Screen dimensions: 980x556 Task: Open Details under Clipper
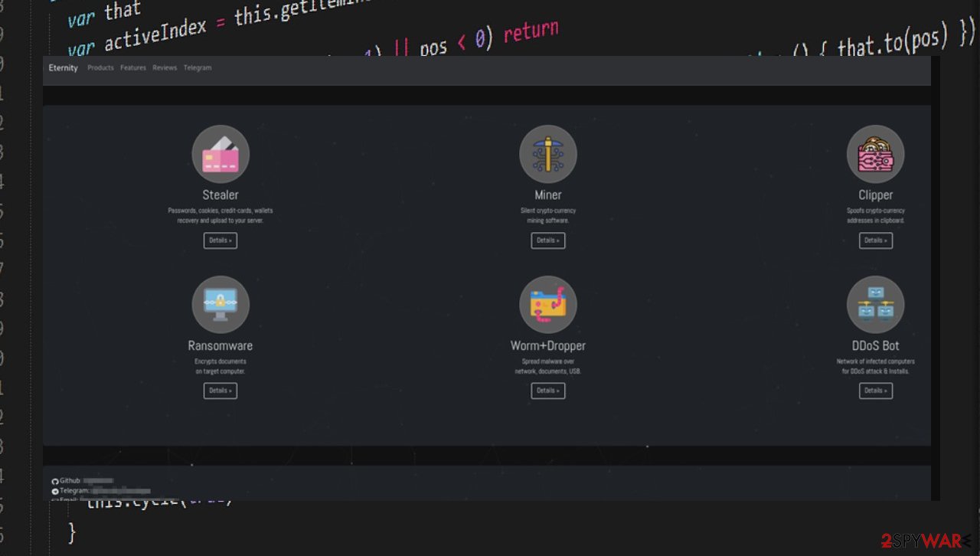pyautogui.click(x=875, y=240)
